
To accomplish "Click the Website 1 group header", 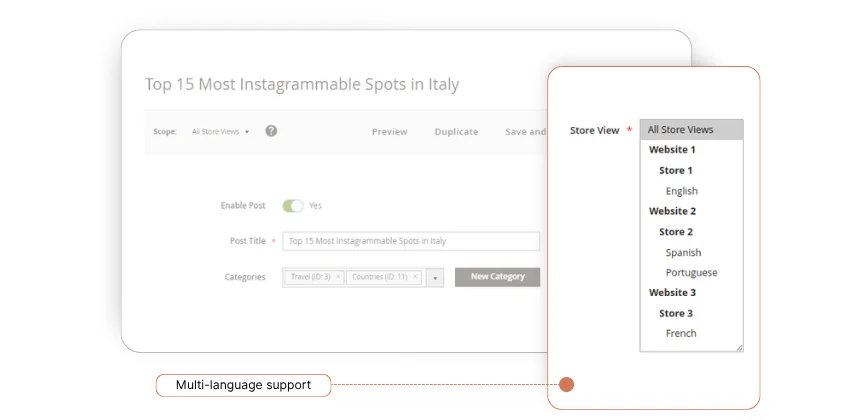I will 672,150.
